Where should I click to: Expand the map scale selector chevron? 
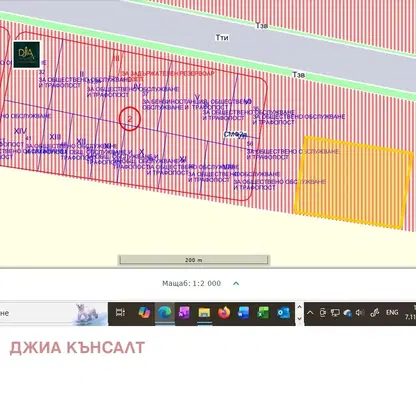[x=236, y=283]
